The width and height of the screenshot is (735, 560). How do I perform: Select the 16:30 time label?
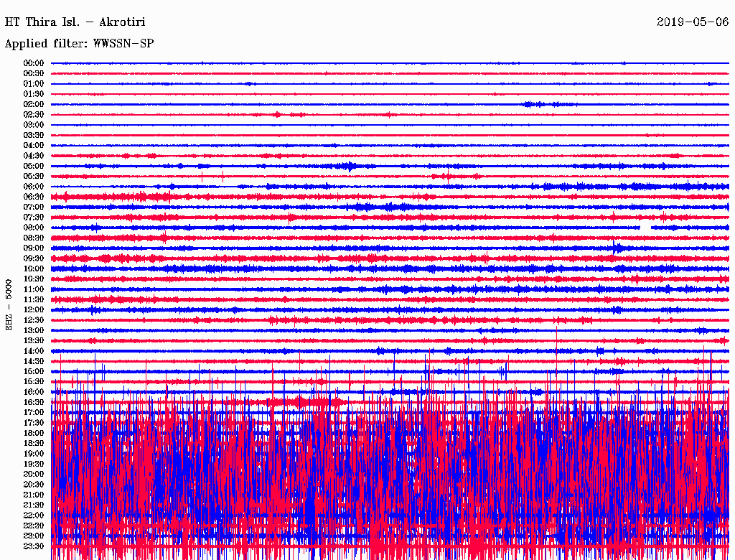click(34, 403)
